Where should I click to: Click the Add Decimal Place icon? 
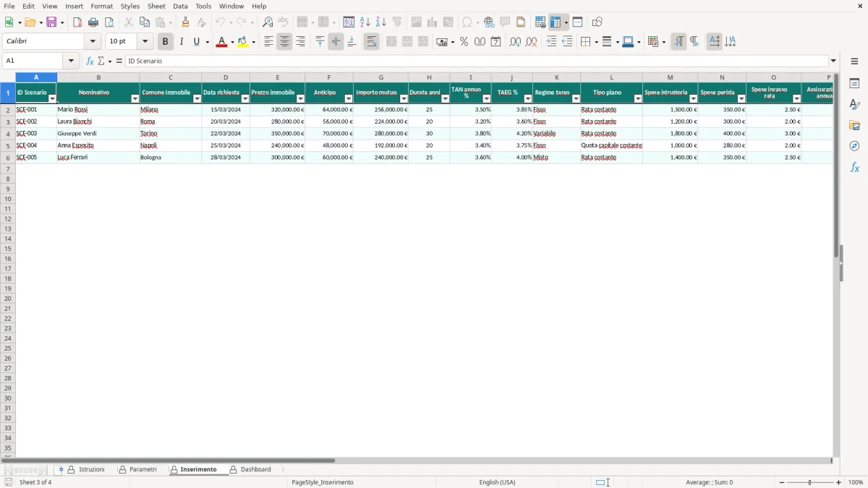[x=515, y=42]
